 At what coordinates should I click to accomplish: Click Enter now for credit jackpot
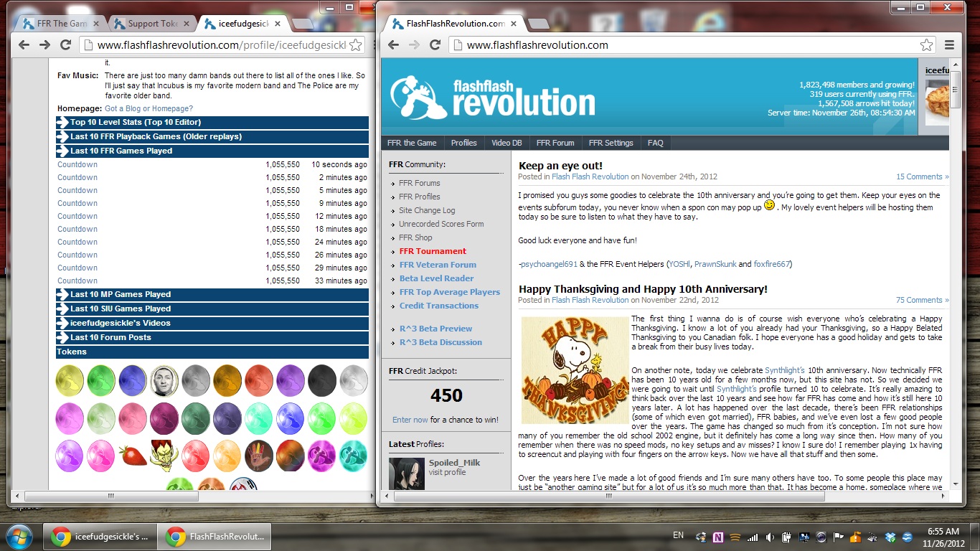tap(410, 420)
